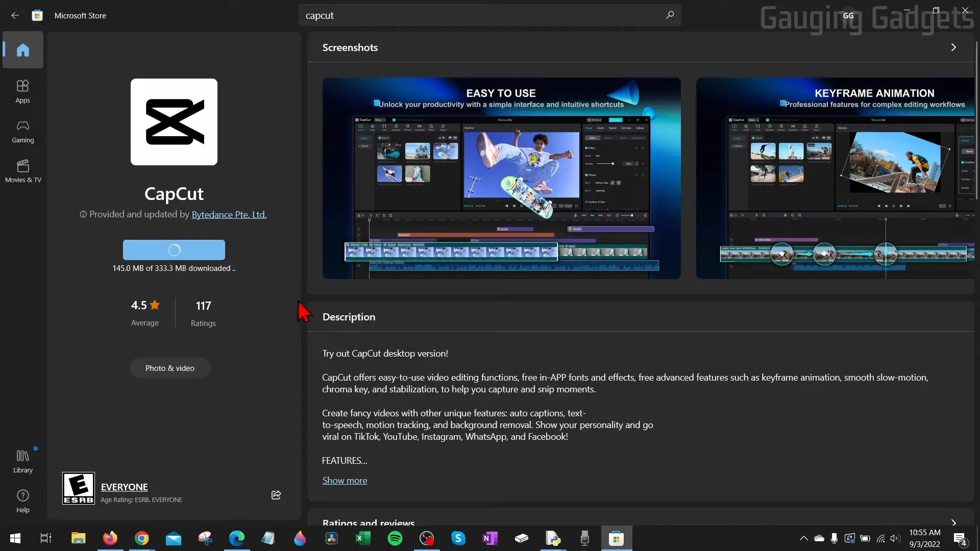Click the search box containing capcut
Image resolution: width=980 pixels, height=551 pixels.
point(480,15)
